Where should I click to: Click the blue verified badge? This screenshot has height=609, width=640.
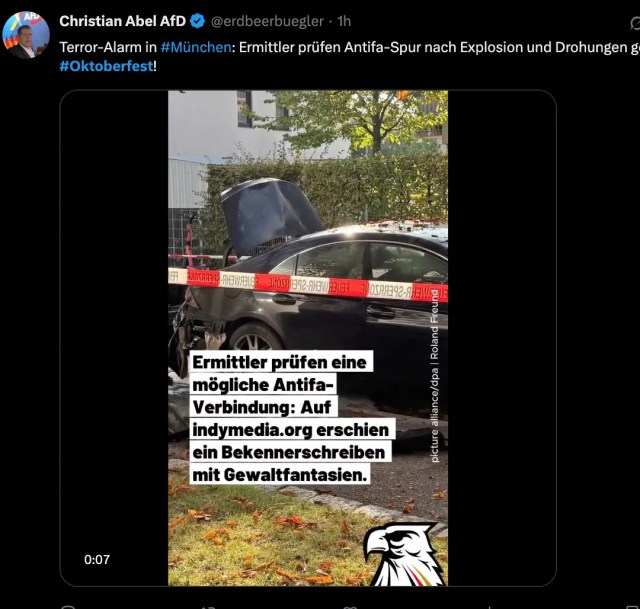pyautogui.click(x=198, y=21)
